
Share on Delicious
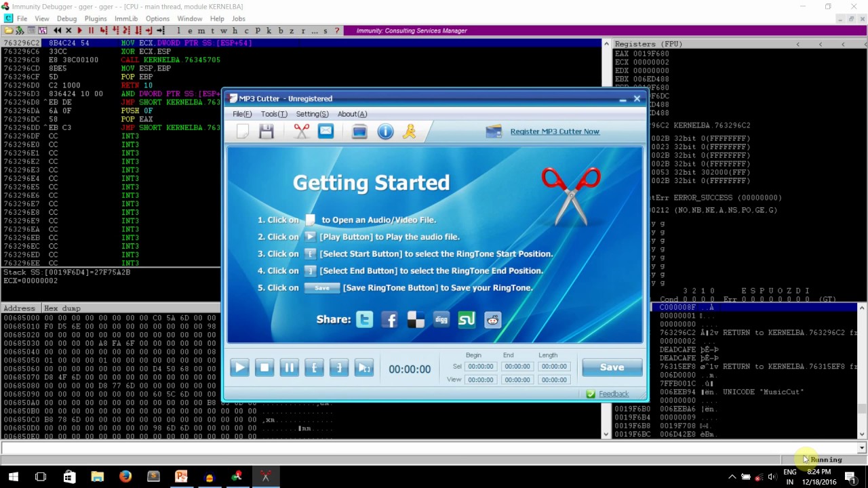pyautogui.click(x=416, y=319)
